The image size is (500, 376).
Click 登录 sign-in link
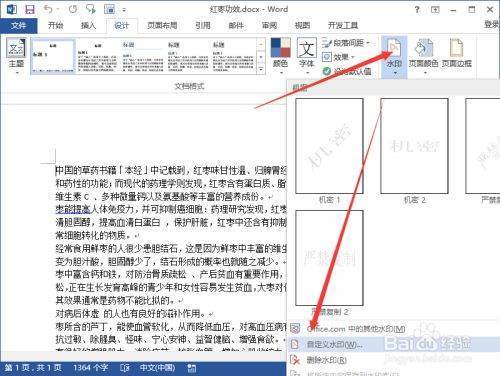click(492, 24)
